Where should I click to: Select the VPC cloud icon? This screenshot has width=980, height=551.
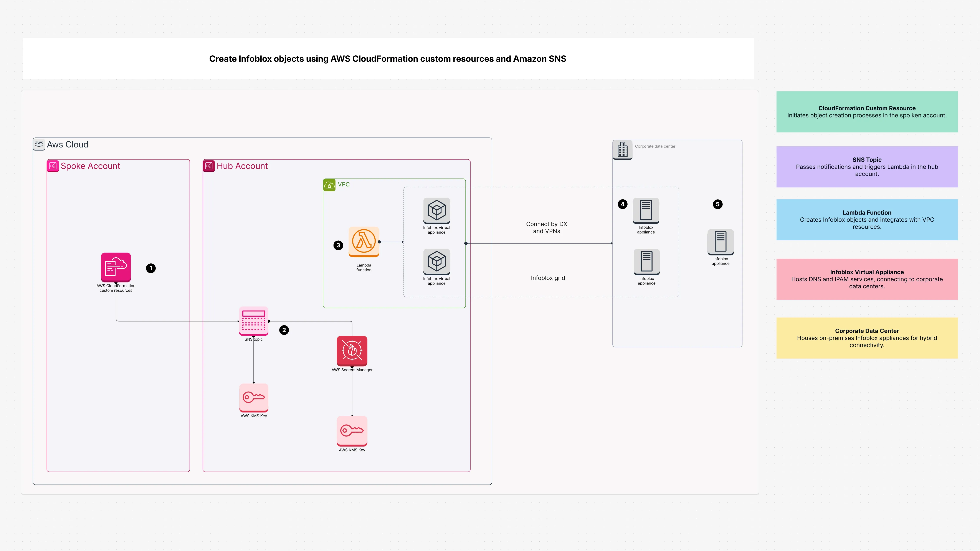pos(329,185)
